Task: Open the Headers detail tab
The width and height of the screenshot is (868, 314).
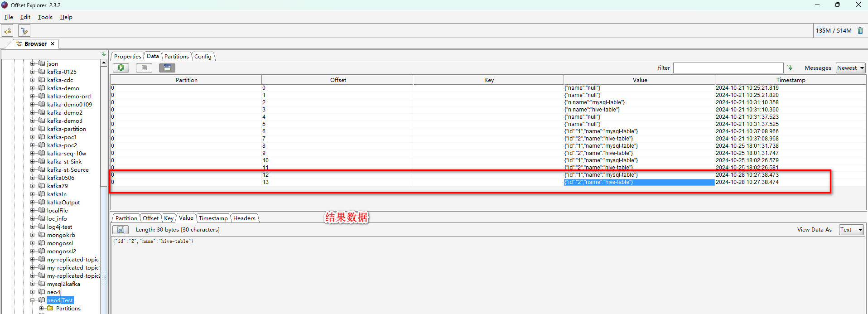Action: point(245,218)
